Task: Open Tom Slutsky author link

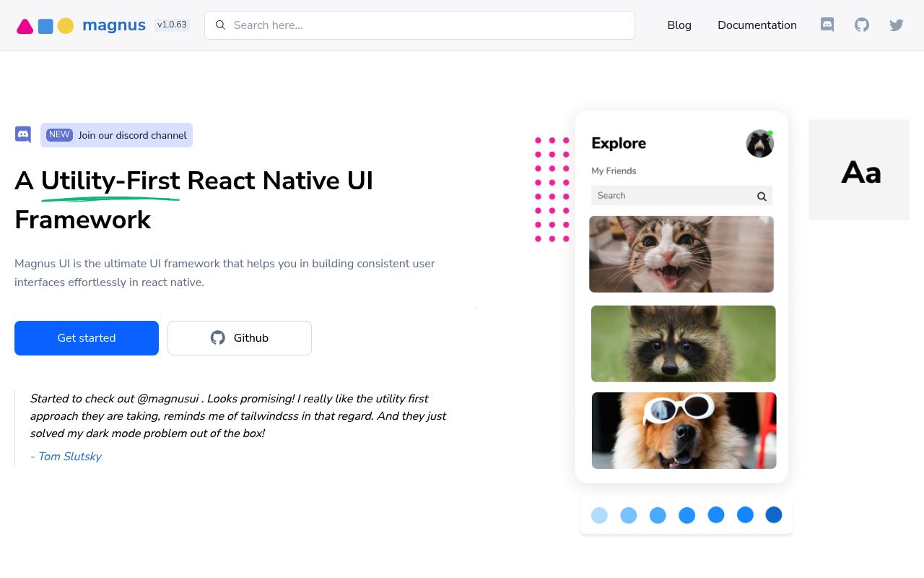Action: coord(66,457)
